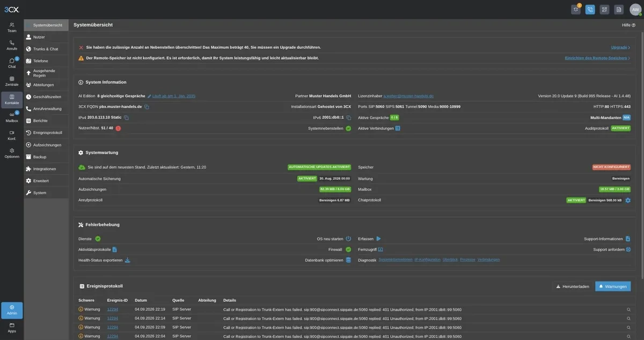Copy the 3CX FQDN pbx.muster-handels.de

tap(147, 107)
